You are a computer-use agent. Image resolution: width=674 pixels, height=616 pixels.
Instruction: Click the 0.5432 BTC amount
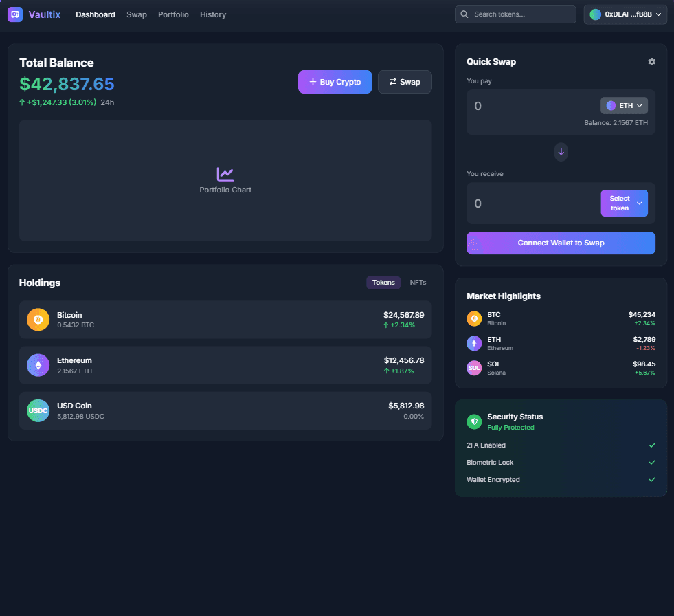pos(76,324)
